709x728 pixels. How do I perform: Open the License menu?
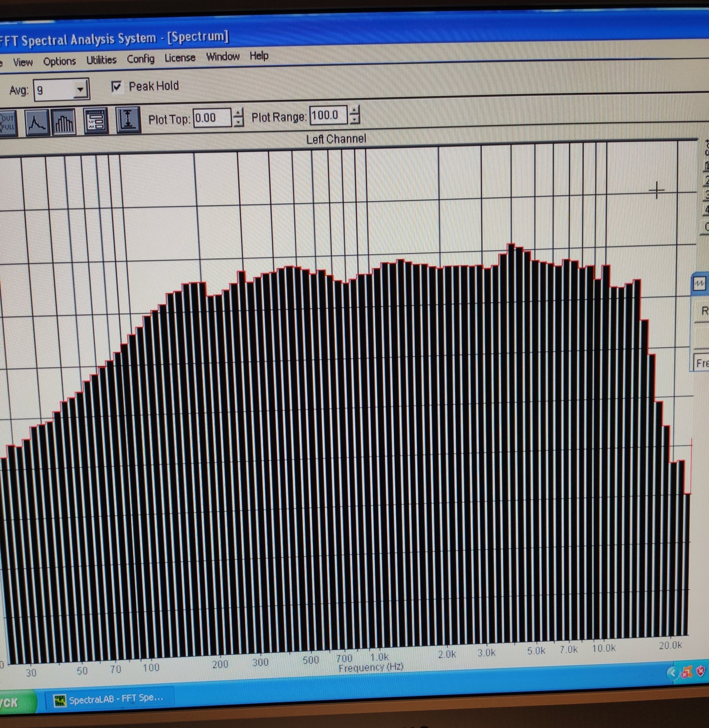180,58
